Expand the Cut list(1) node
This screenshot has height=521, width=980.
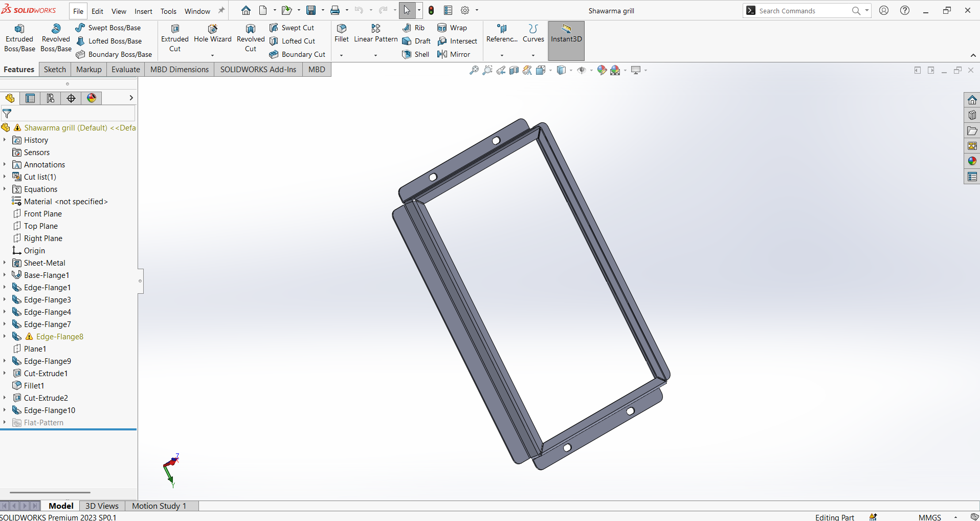[x=5, y=177]
